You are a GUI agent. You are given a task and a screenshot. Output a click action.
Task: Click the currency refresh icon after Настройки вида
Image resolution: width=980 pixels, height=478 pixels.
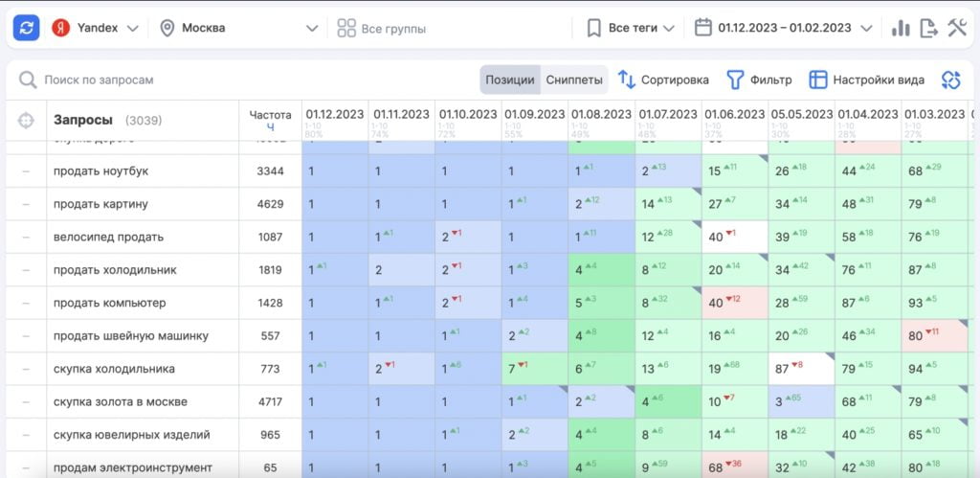pyautogui.click(x=949, y=80)
